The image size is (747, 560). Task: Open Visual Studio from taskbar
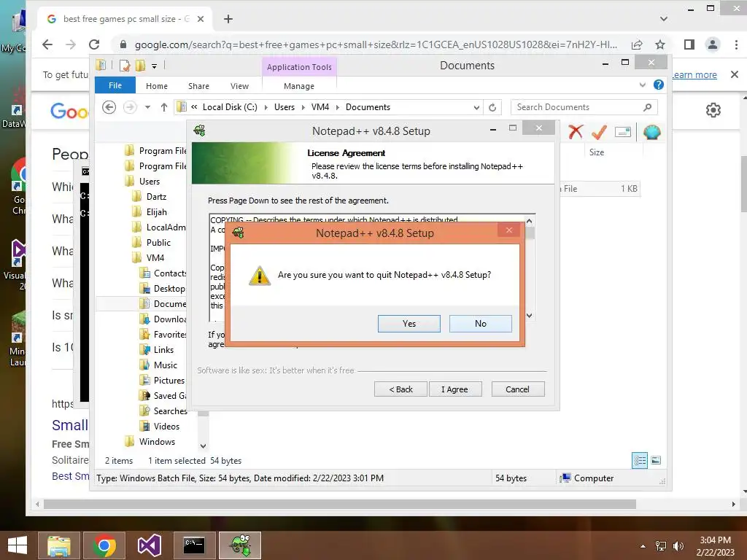[x=149, y=545]
